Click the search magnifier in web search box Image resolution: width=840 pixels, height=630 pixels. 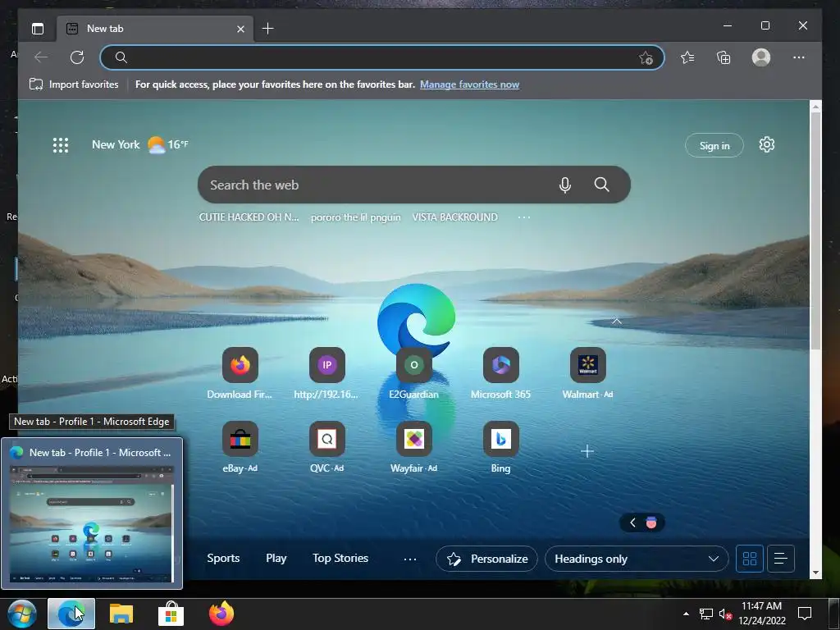click(x=601, y=185)
